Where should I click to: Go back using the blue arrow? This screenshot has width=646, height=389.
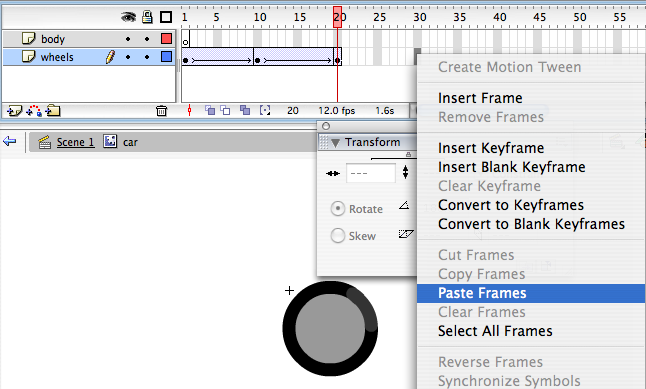[9, 142]
